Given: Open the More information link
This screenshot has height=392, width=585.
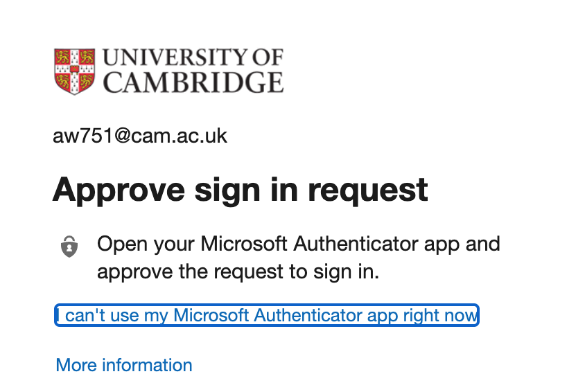Looking at the screenshot, I should coord(124,365).
